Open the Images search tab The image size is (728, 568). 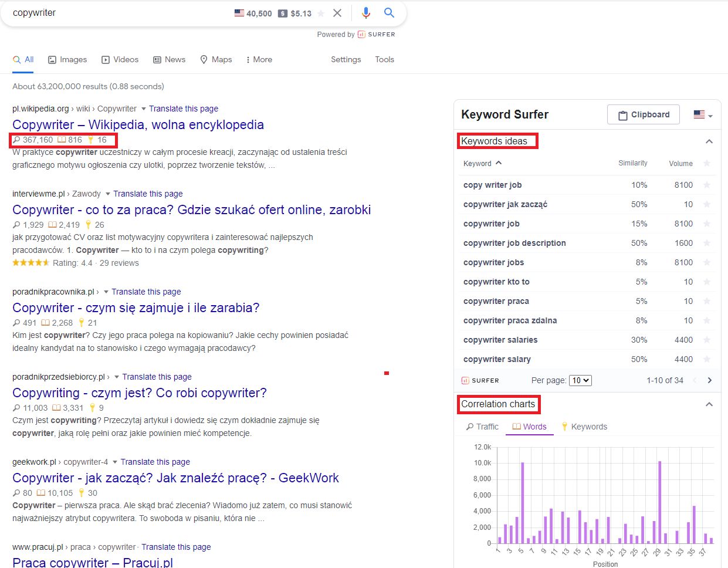tap(67, 60)
